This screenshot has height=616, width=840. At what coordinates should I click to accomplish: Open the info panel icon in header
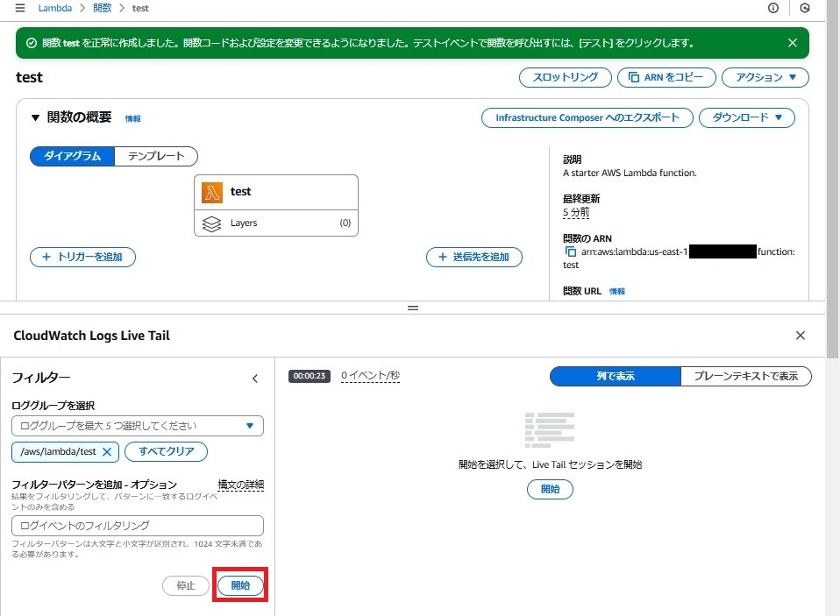(773, 8)
